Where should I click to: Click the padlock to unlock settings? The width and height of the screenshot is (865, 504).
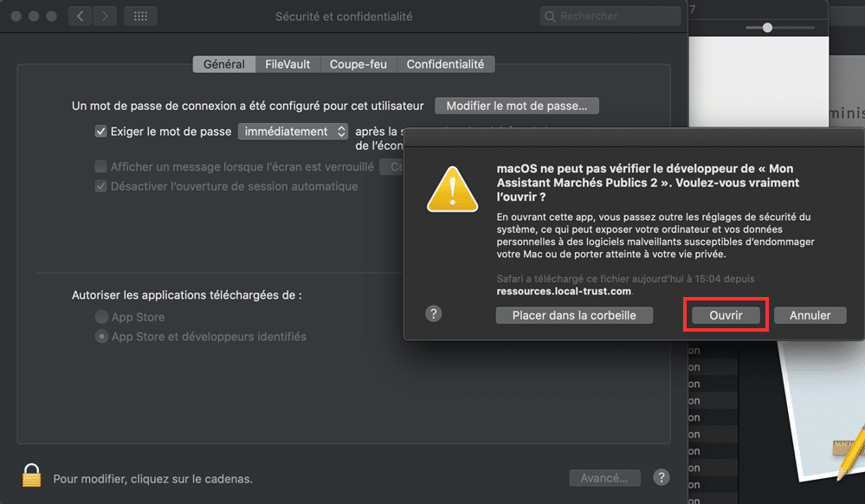click(31, 475)
